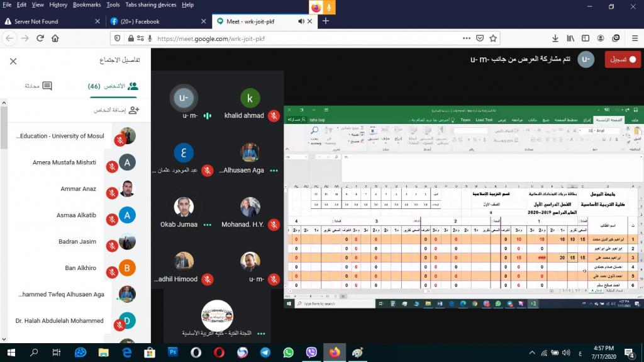Screen dimensions: 644x362
Task: Click the Telegram icon in taskbar
Action: (x=265, y=353)
